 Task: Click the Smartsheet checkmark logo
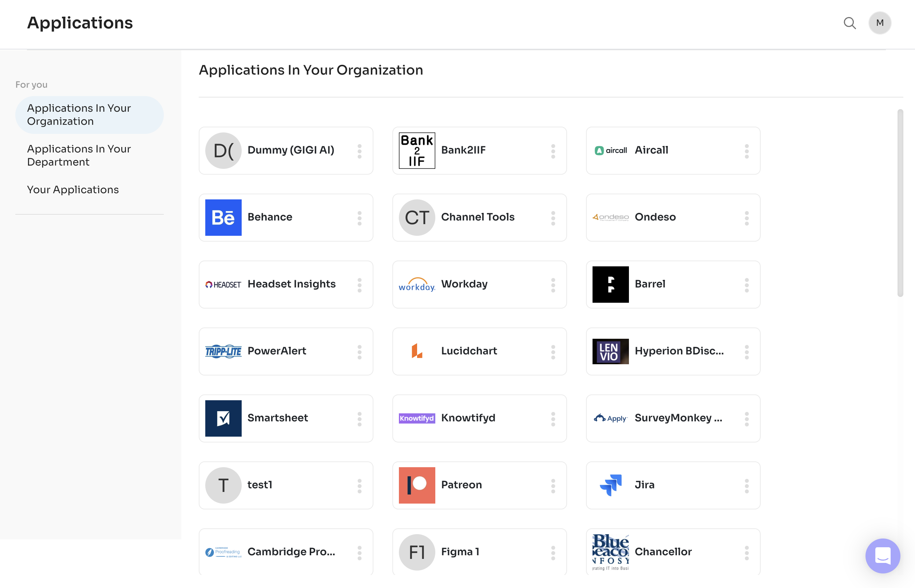[223, 418]
